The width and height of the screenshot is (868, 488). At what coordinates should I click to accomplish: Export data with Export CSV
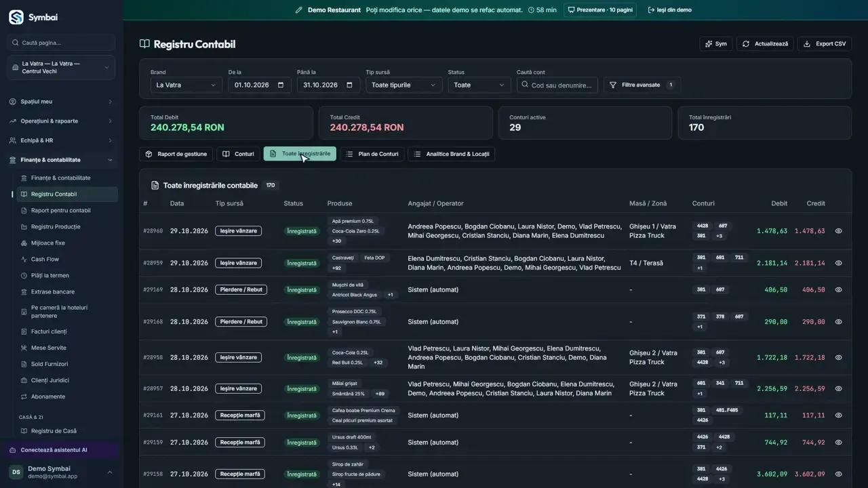(x=824, y=43)
